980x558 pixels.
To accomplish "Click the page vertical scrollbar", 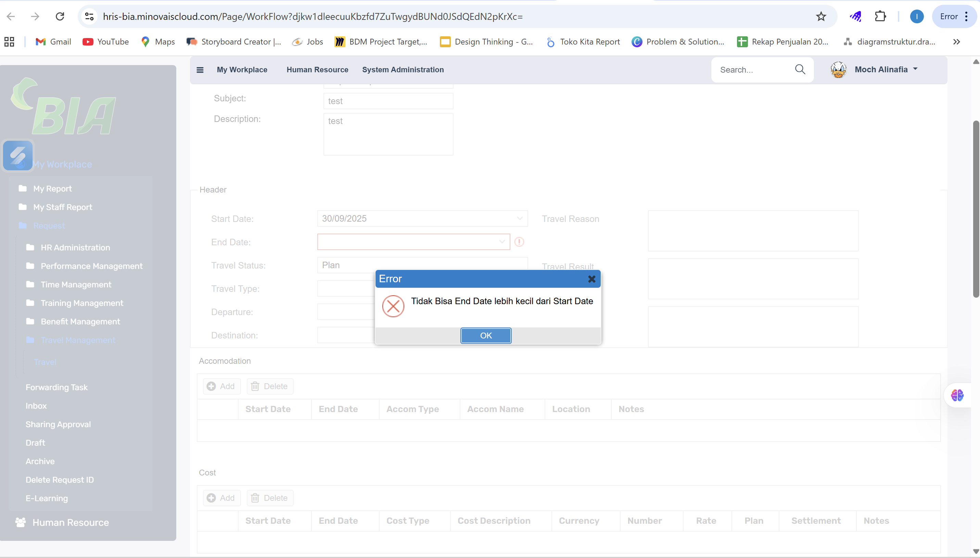I will [976, 209].
